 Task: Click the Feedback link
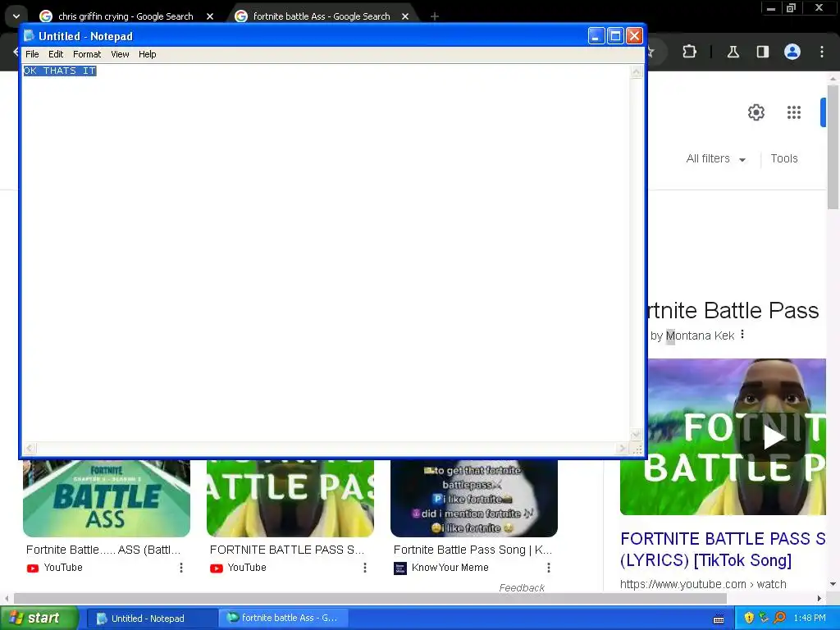[522, 587]
